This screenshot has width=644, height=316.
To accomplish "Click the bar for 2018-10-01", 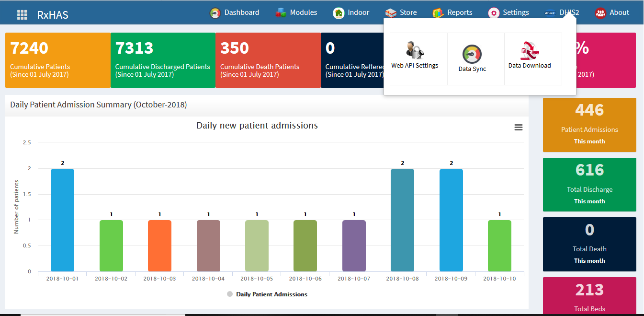I will click(x=62, y=220).
